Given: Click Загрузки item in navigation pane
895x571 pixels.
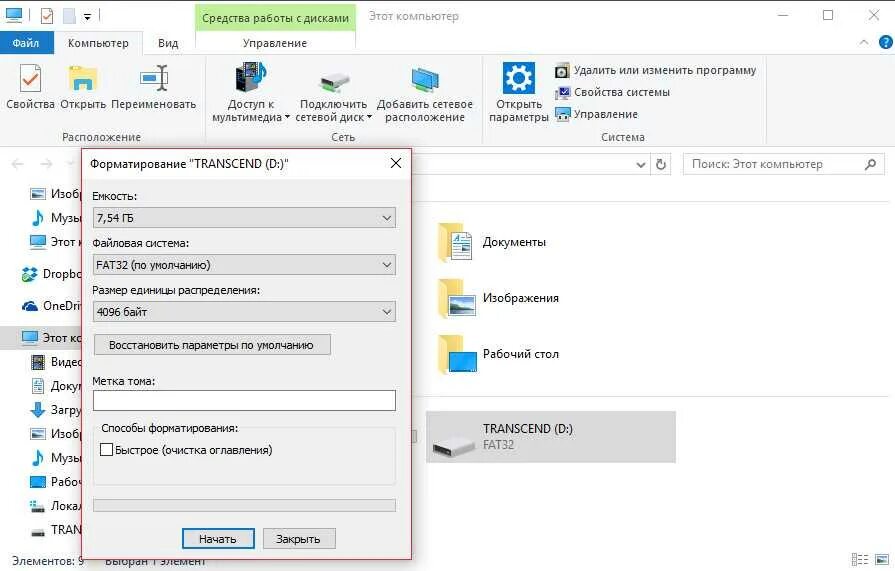Looking at the screenshot, I should 55,410.
